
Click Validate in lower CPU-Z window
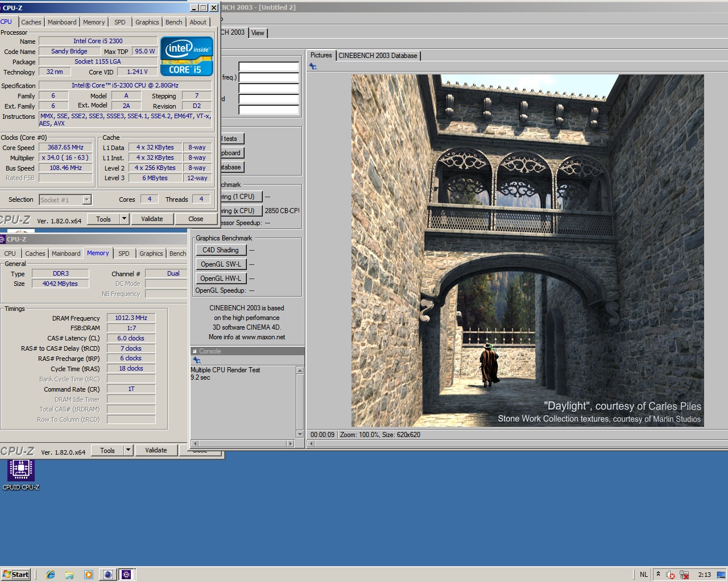pyautogui.click(x=156, y=450)
